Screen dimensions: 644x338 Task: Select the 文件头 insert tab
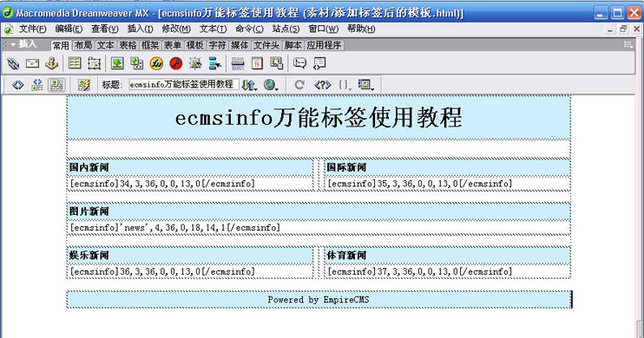[266, 45]
